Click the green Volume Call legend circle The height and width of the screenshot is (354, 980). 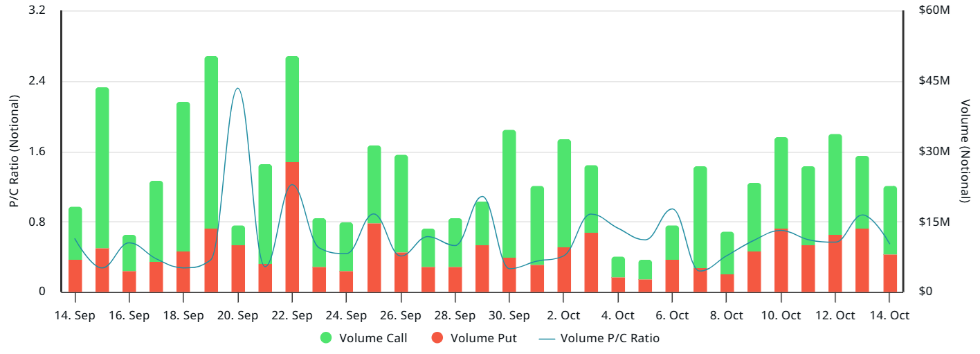click(x=326, y=338)
